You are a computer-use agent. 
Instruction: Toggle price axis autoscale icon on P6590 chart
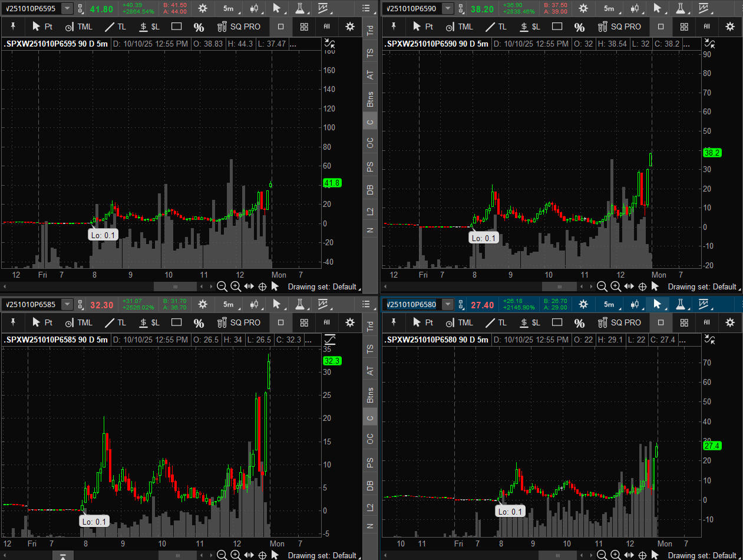coord(709,44)
